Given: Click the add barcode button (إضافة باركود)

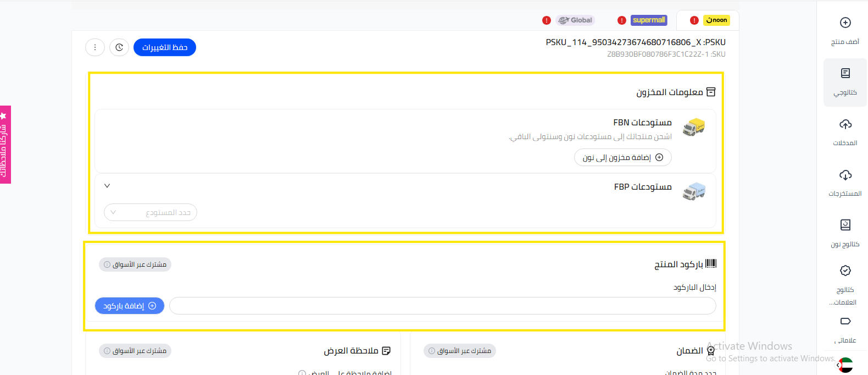Looking at the screenshot, I should pos(130,306).
